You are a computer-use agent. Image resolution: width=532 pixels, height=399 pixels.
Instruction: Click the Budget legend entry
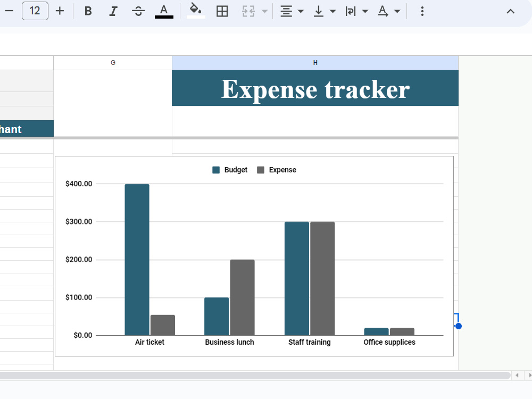point(230,170)
